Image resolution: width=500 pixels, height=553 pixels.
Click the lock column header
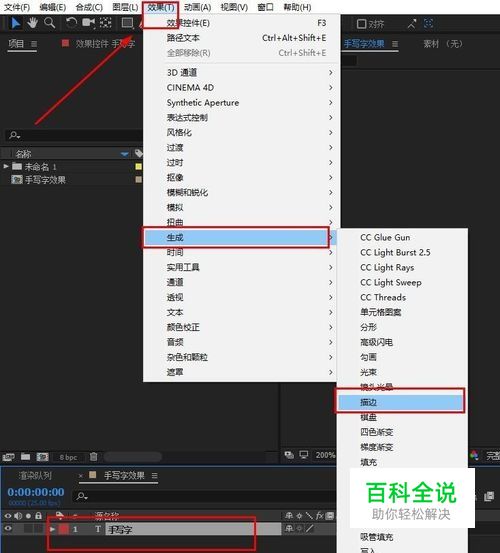coord(38,516)
